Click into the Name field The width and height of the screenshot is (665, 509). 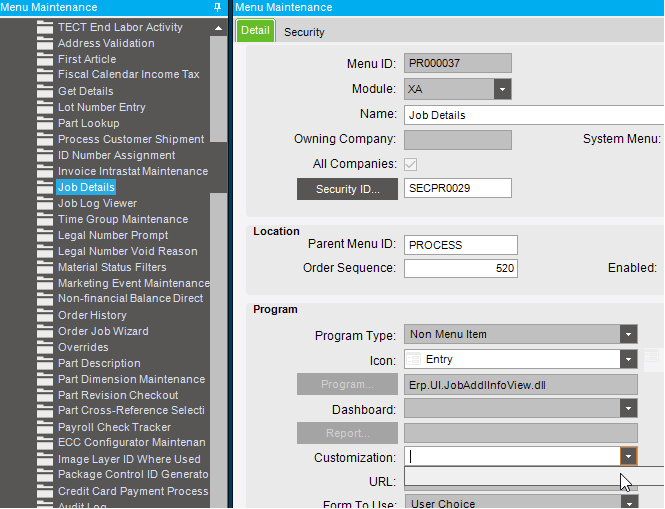point(534,115)
